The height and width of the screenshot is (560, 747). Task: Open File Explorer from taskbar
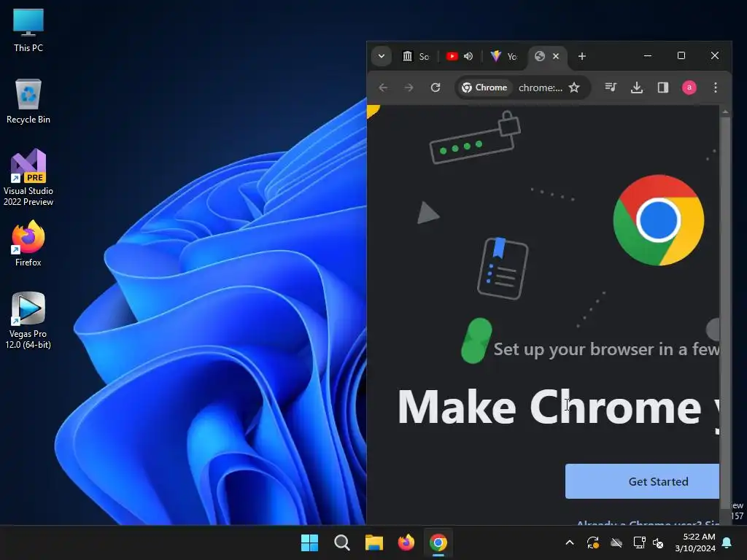click(x=374, y=542)
